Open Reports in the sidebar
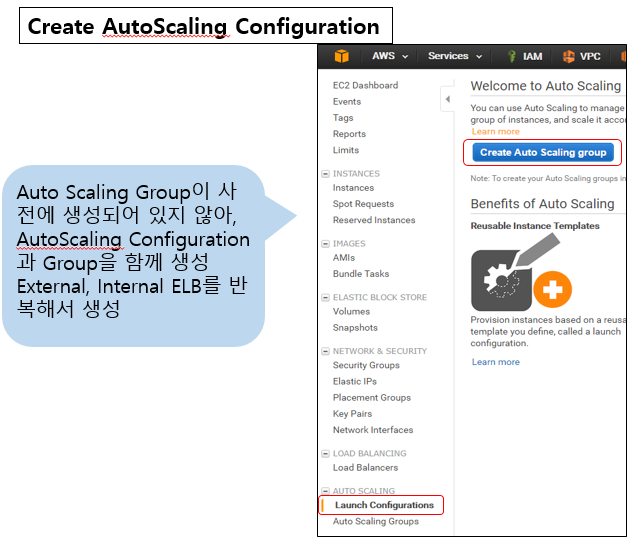This screenshot has height=541, width=632. click(x=349, y=134)
